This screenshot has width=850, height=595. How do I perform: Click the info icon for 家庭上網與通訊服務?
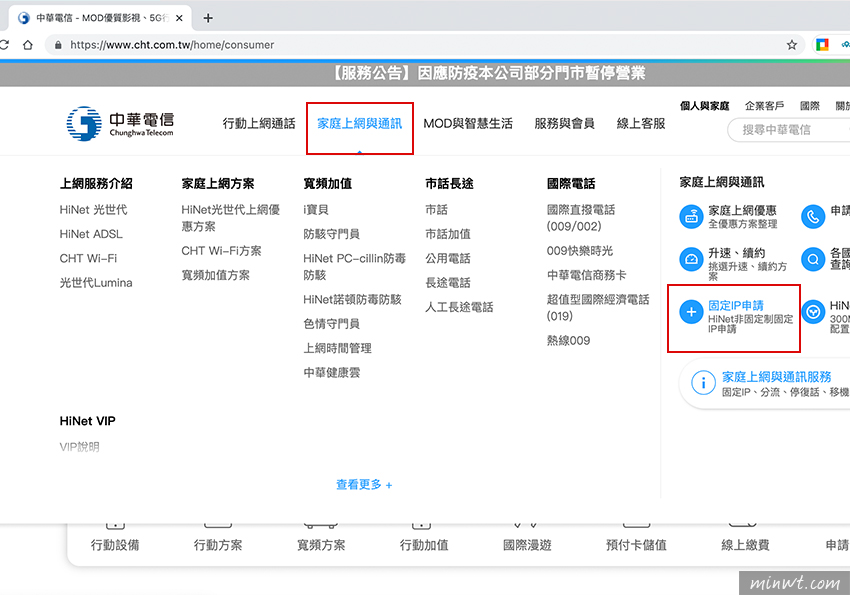pyautogui.click(x=703, y=383)
